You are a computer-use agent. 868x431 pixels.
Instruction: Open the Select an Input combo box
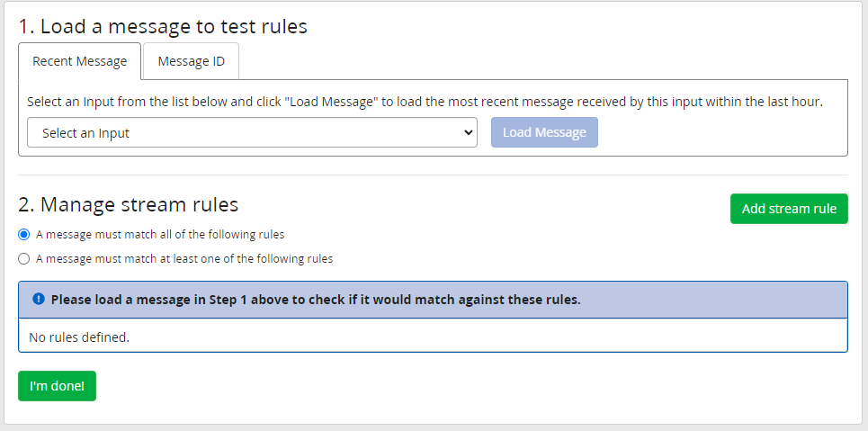coord(252,132)
